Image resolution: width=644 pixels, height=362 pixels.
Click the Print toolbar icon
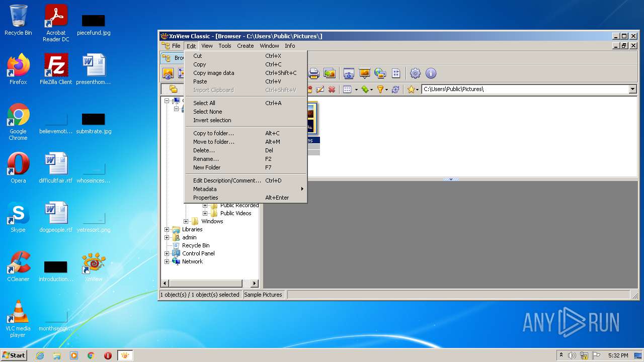tap(314, 73)
